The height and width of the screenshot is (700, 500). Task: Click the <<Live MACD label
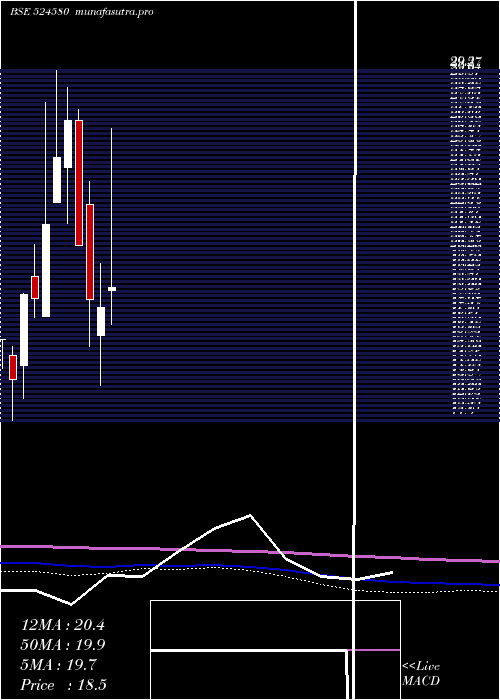[421, 674]
